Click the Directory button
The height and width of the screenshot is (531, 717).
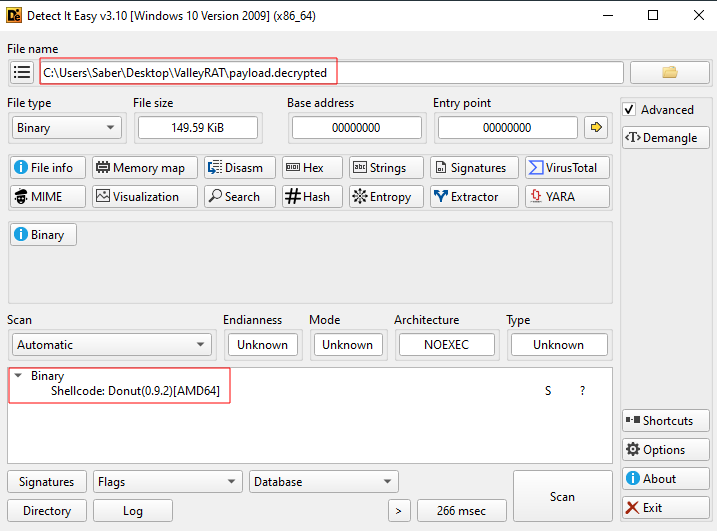coord(47,510)
